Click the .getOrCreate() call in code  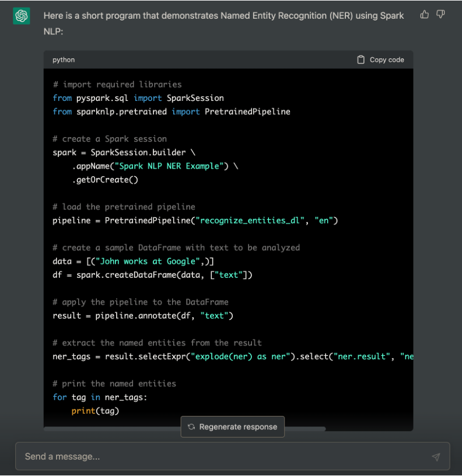(105, 180)
